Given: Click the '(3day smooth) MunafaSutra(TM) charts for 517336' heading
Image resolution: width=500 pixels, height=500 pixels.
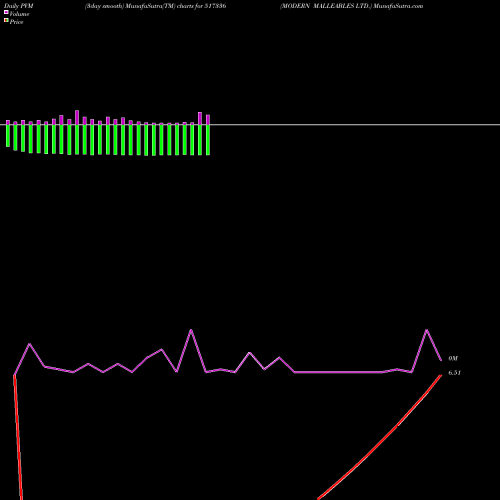Looking at the screenshot, I should 155,6.
